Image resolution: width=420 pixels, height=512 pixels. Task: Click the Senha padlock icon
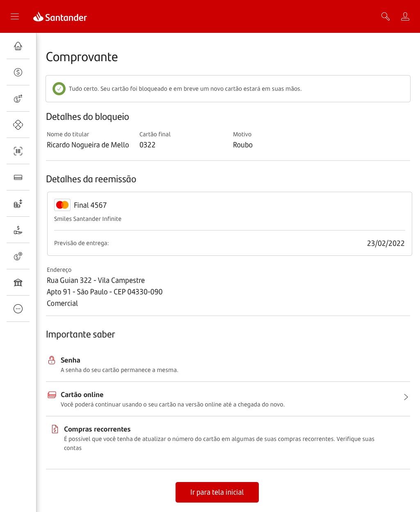coord(52,360)
